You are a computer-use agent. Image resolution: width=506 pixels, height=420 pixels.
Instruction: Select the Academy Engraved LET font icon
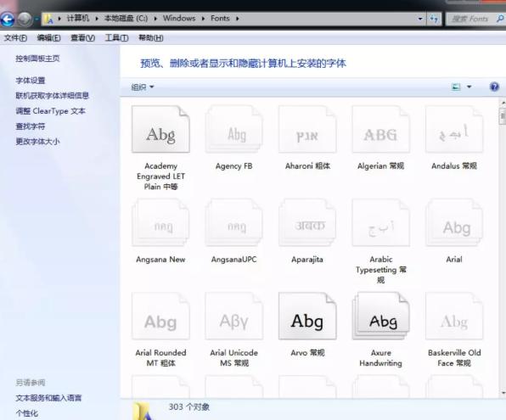(160, 129)
